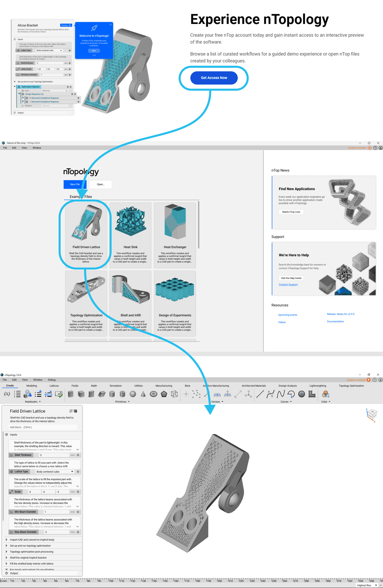This screenshot has height=588, width=383.
Task: Click the account icon in nTopology 3.0.4 window
Action: (x=380, y=380)
